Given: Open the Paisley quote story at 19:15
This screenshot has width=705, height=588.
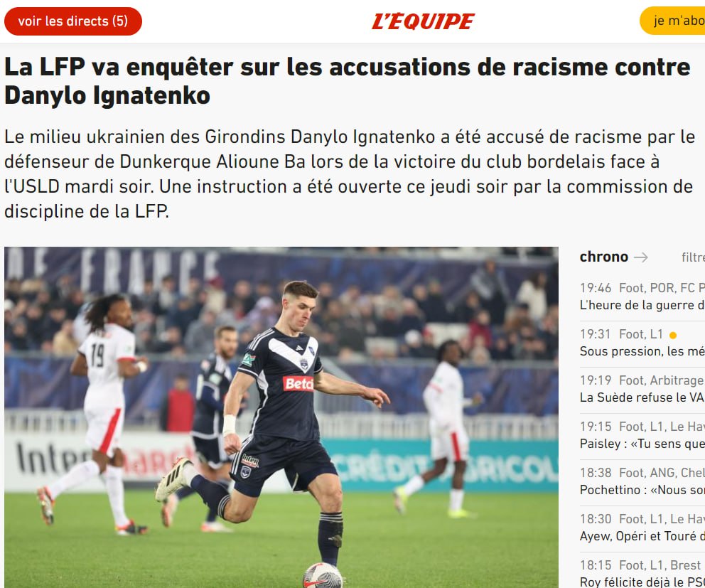Looking at the screenshot, I should pos(642,444).
